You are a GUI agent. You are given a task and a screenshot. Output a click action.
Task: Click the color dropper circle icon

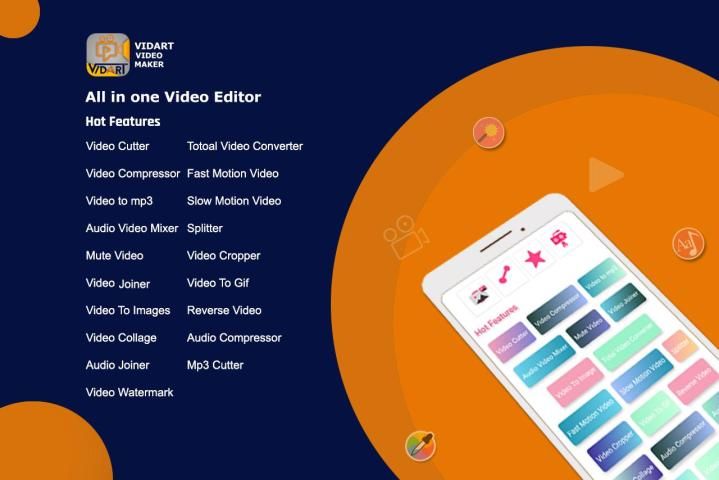[x=420, y=446]
